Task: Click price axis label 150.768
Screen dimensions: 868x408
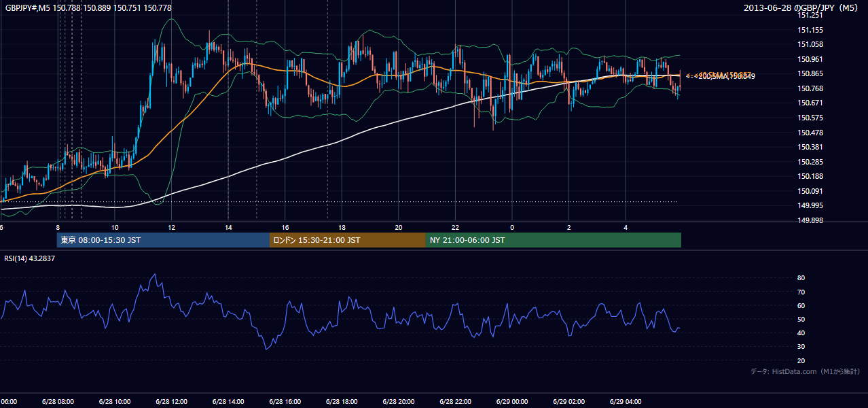Action: click(811, 88)
